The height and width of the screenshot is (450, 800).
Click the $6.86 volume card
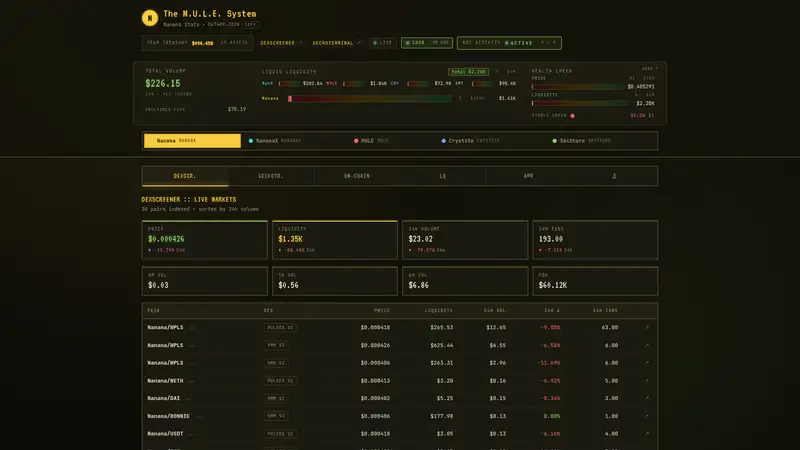pos(465,281)
